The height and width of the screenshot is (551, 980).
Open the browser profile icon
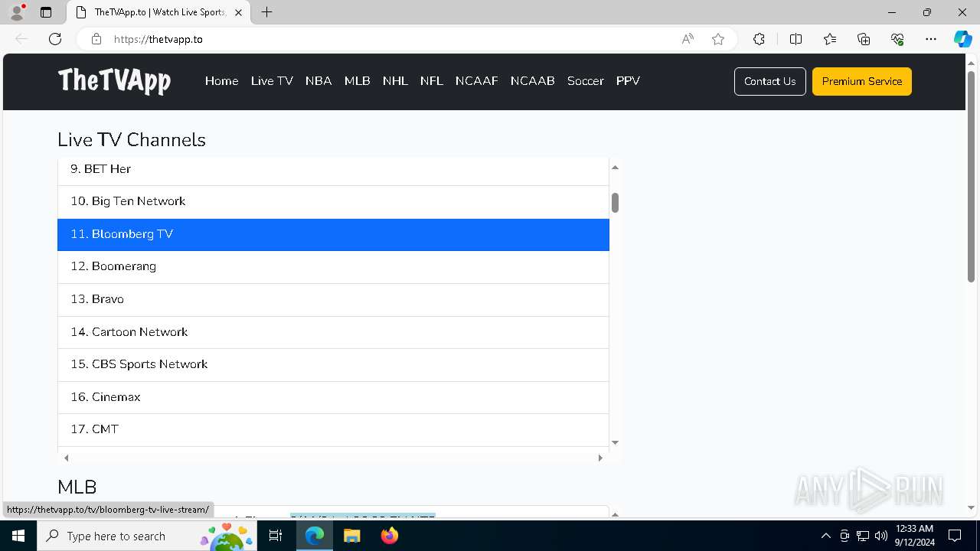click(x=17, y=12)
